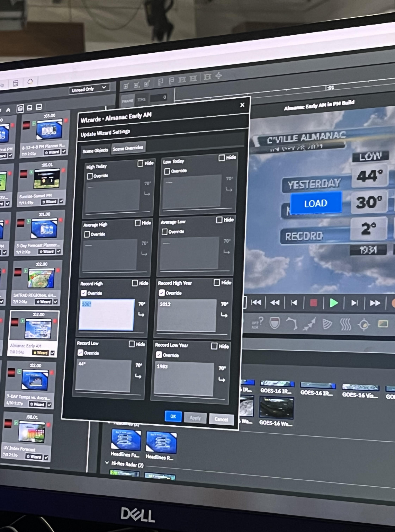Select the TIME mode tab
This screenshot has width=395, height=532.
coord(142,100)
